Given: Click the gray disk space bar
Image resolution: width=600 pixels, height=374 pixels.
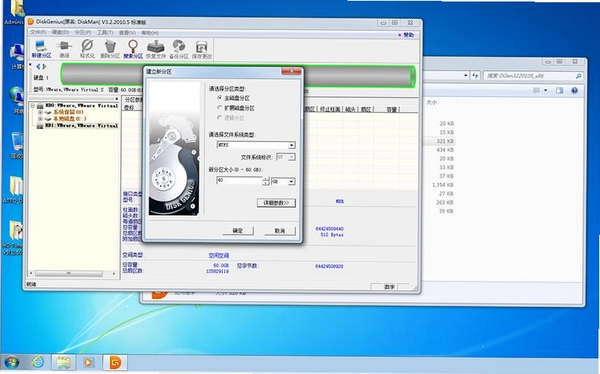Looking at the screenshot, I should 238,76.
